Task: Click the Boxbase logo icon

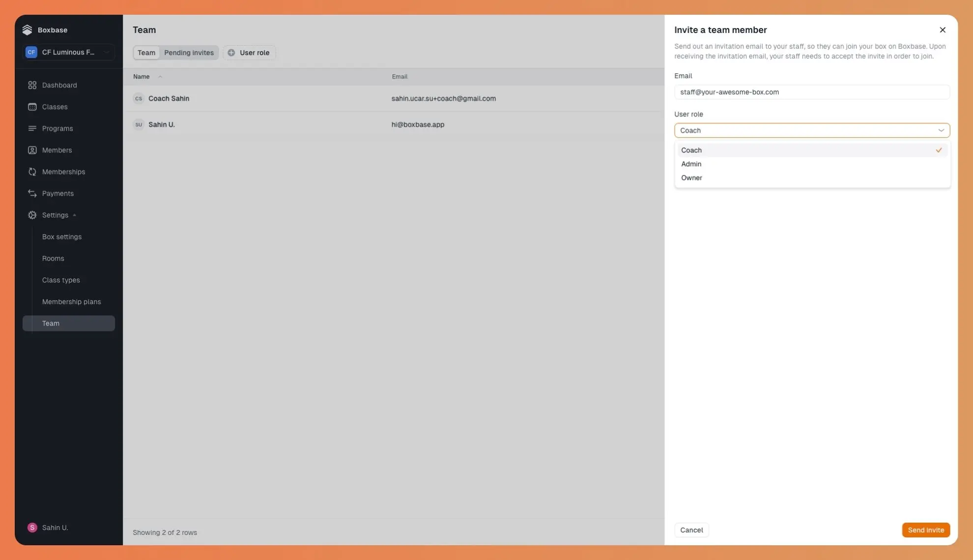Action: [x=27, y=30]
